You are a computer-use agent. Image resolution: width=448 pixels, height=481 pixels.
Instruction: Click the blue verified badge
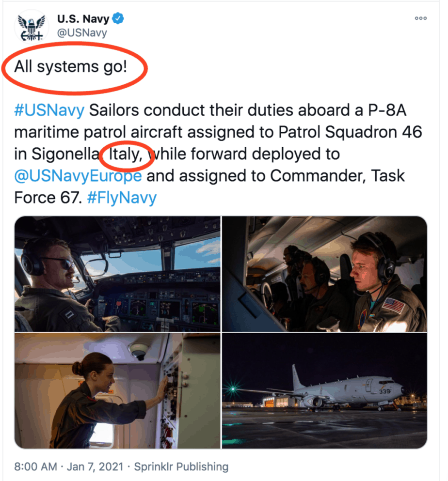pyautogui.click(x=119, y=19)
